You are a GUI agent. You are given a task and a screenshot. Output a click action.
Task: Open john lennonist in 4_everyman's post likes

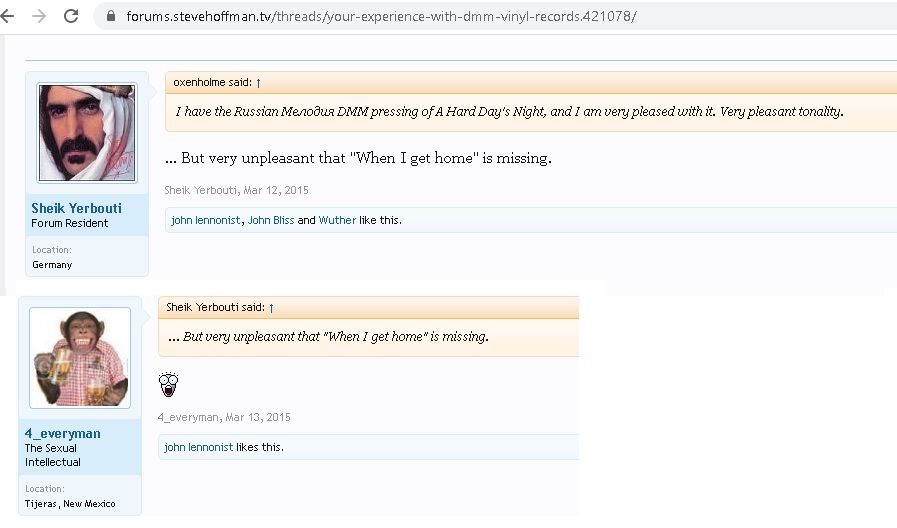[199, 447]
